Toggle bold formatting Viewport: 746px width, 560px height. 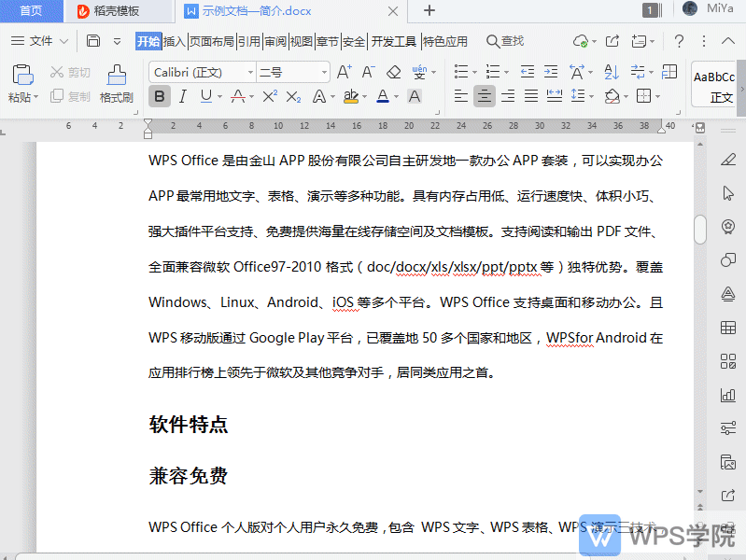[160, 96]
